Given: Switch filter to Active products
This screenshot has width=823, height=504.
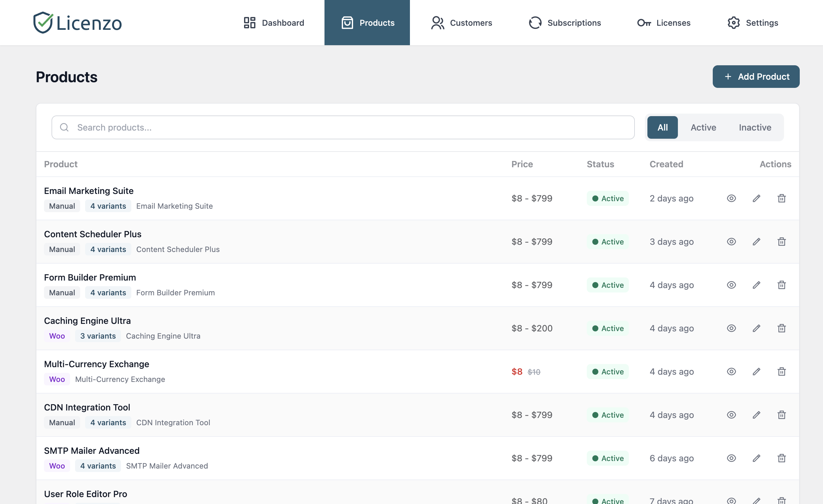Looking at the screenshot, I should coord(703,127).
